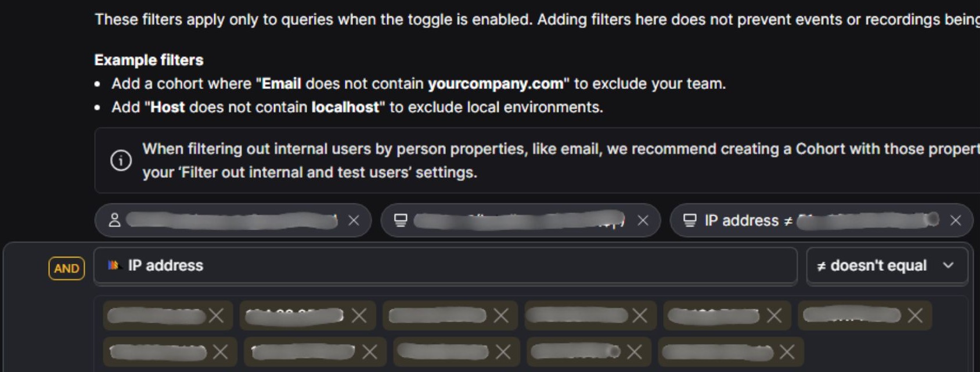Screen dimensions: 980x372
Task: Remove the IP address ≠ filter chip
Action: (x=956, y=220)
